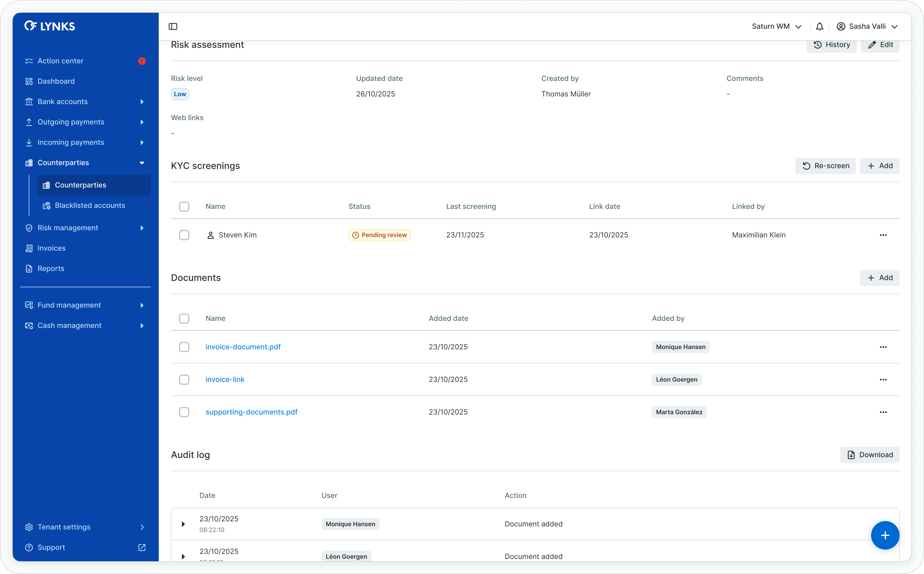Open the notifications bell

(820, 26)
